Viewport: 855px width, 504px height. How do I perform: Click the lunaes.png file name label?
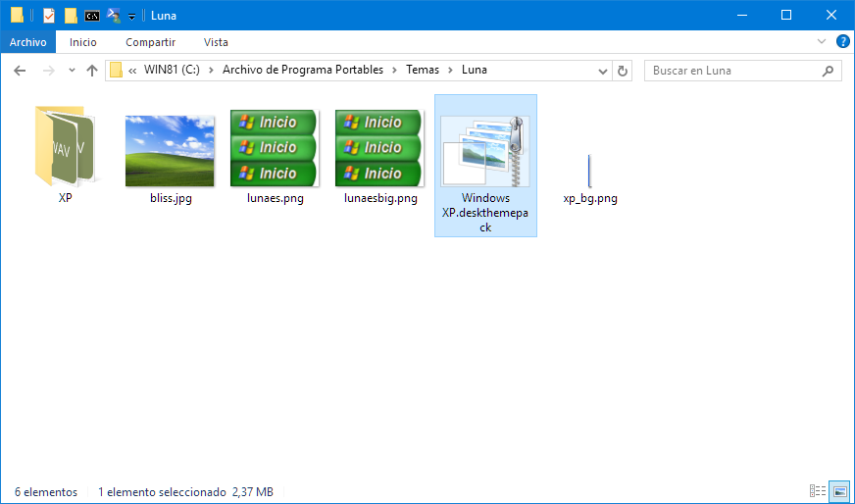[275, 198]
